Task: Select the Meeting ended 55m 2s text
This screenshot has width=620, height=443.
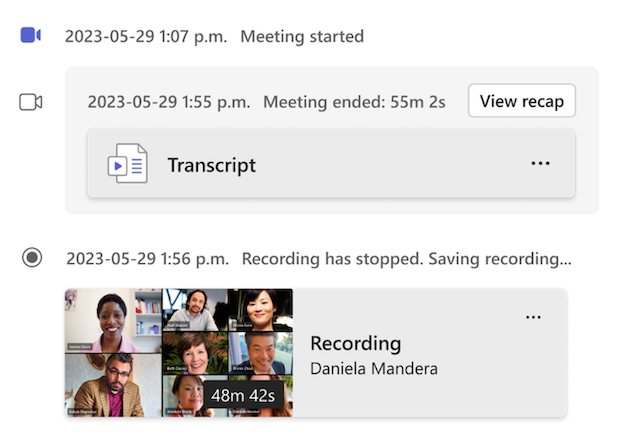Action: (354, 102)
